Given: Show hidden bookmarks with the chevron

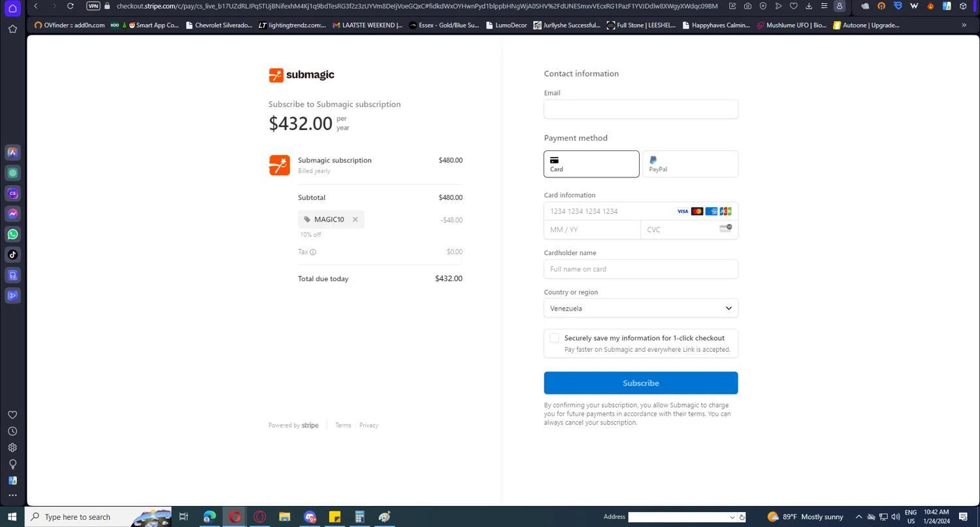Looking at the screenshot, I should pos(964,25).
